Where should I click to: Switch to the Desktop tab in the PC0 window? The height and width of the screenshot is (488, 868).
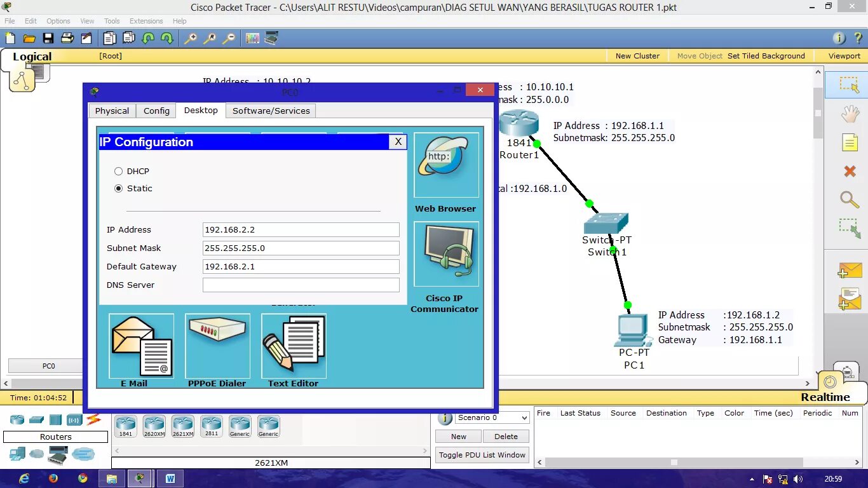click(201, 110)
